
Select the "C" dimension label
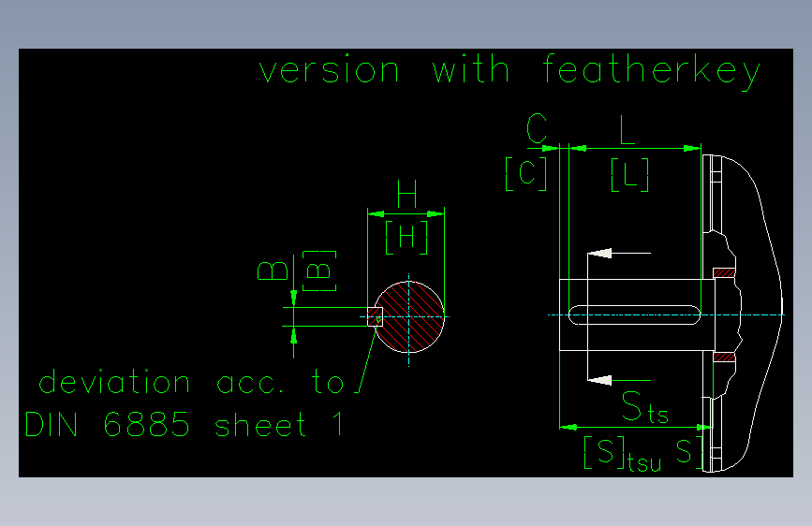(x=537, y=129)
